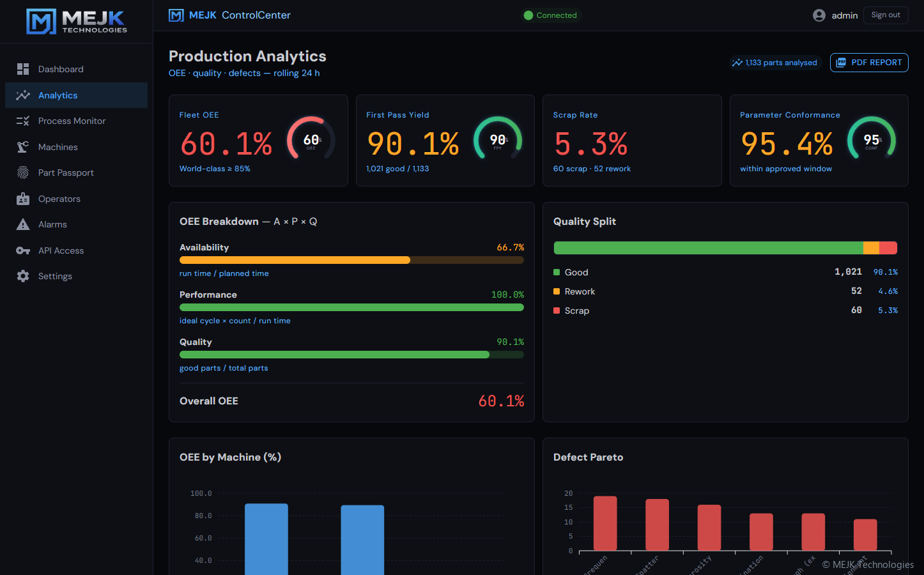Click the Fleet OEE gauge dial
This screenshot has width=924, height=575.
click(x=311, y=140)
